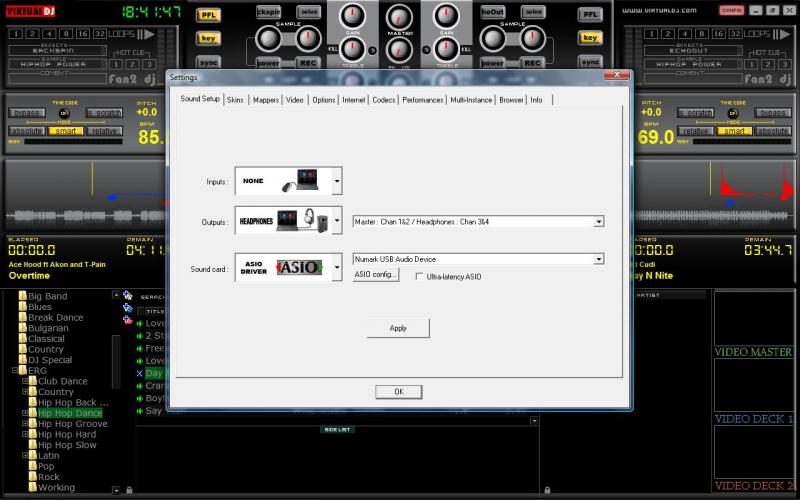Open the Numark USB Audio Device dropdown
This screenshot has height=500, width=800.
pos(599,259)
